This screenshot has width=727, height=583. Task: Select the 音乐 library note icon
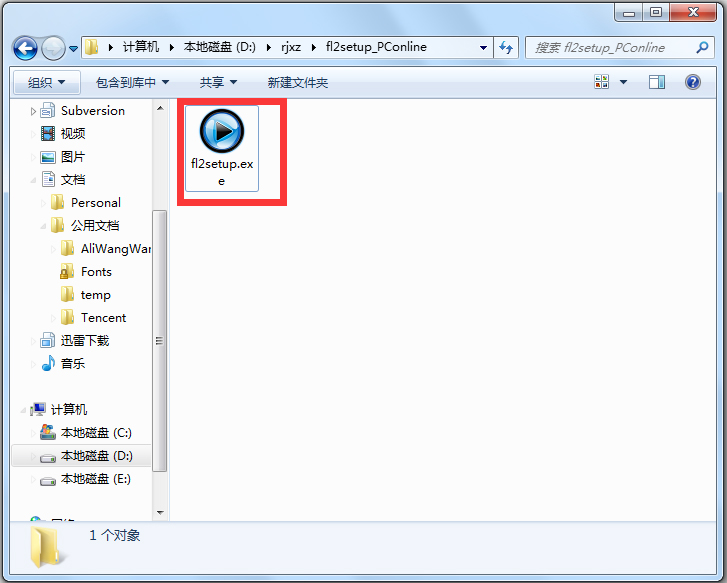48,363
